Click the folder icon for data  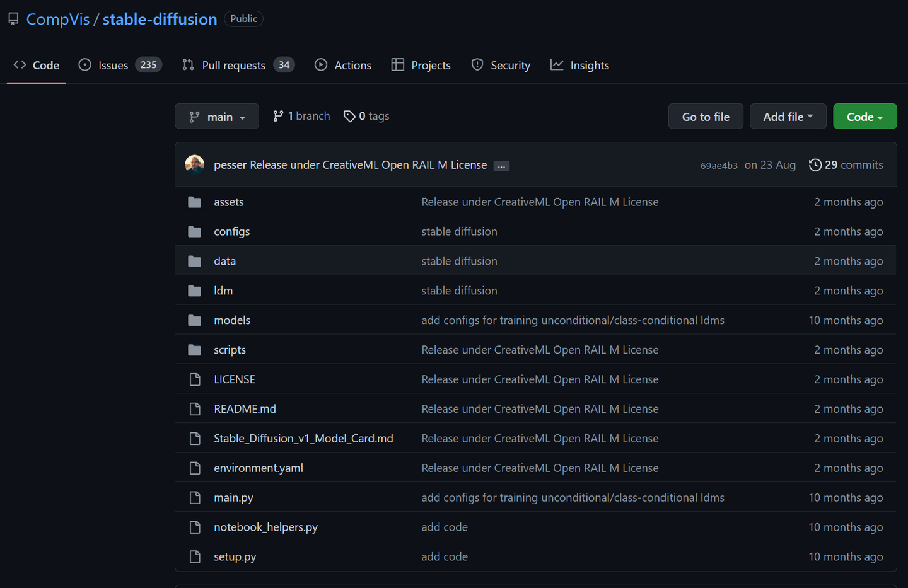click(195, 262)
